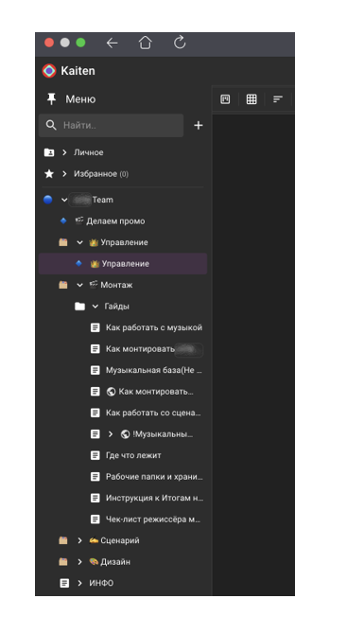The width and height of the screenshot is (364, 634).
Task: Add new item with plus icon
Action: point(198,125)
